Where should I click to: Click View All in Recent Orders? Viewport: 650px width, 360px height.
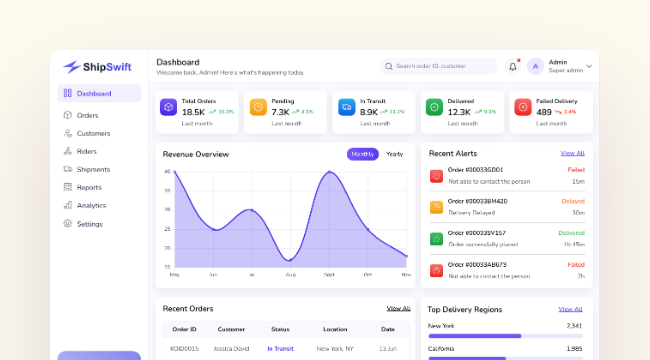point(398,309)
